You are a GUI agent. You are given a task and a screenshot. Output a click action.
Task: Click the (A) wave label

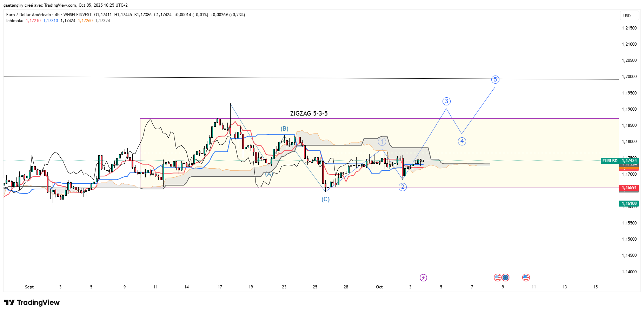click(x=268, y=174)
